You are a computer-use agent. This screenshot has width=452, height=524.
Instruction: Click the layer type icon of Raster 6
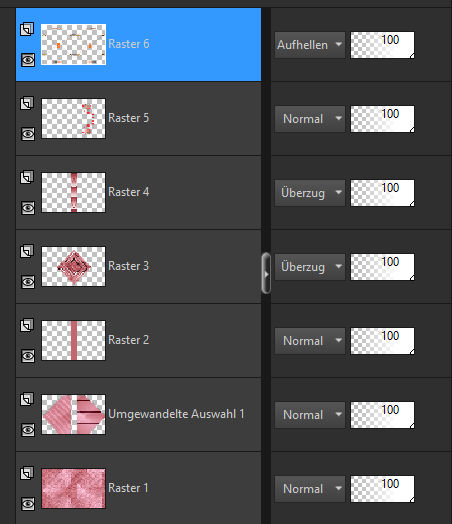pos(27,29)
